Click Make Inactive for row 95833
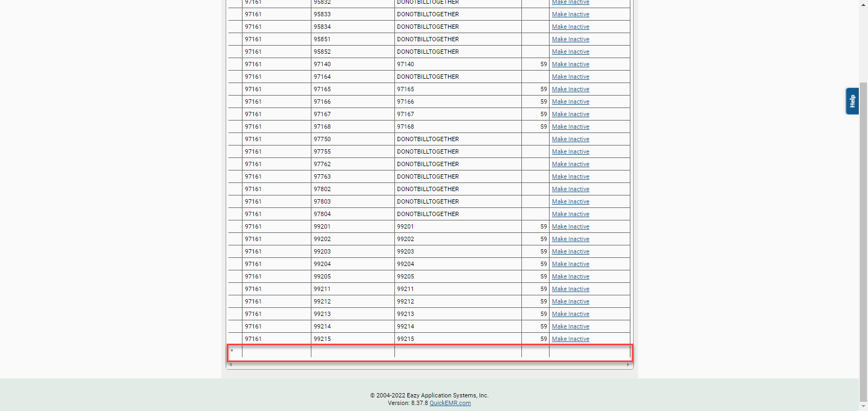The height and width of the screenshot is (411, 868). [x=570, y=14]
